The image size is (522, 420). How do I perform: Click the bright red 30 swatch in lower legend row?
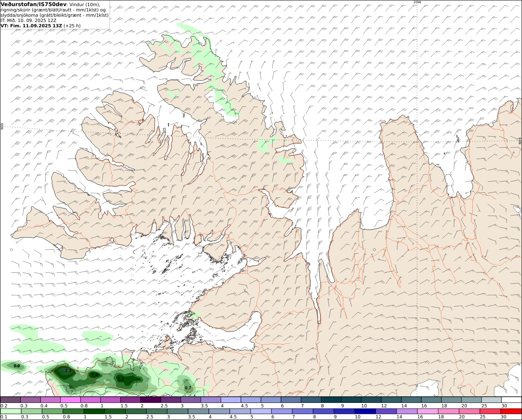pyautogui.click(x=511, y=411)
